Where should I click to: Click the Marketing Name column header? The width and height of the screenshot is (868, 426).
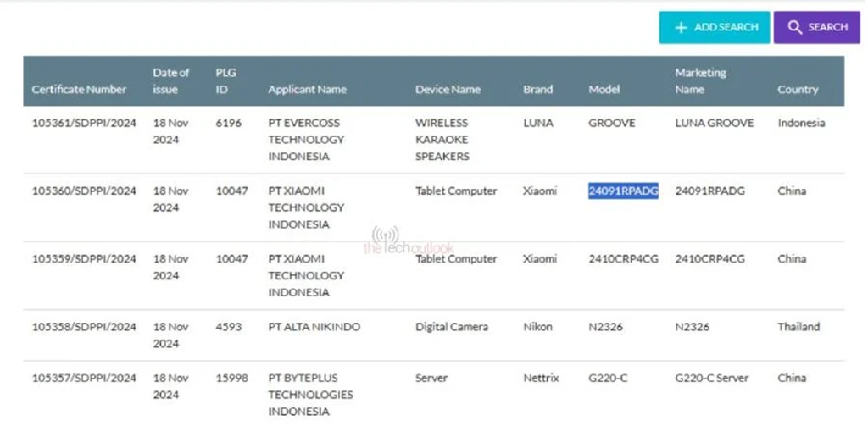[700, 80]
